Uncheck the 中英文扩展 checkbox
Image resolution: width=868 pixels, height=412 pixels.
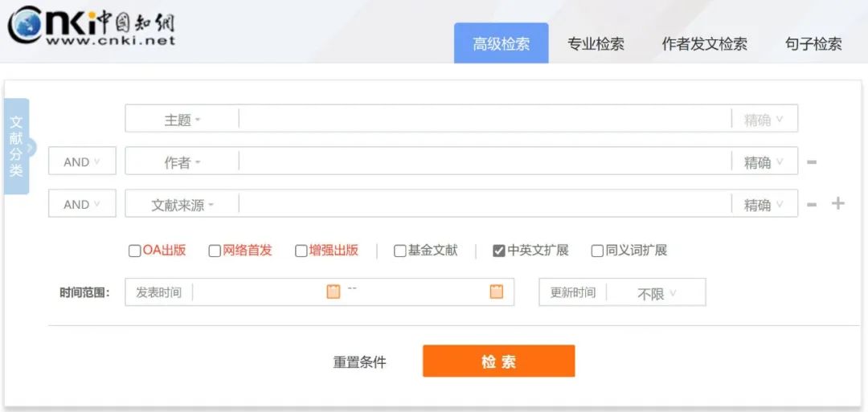pyautogui.click(x=499, y=251)
